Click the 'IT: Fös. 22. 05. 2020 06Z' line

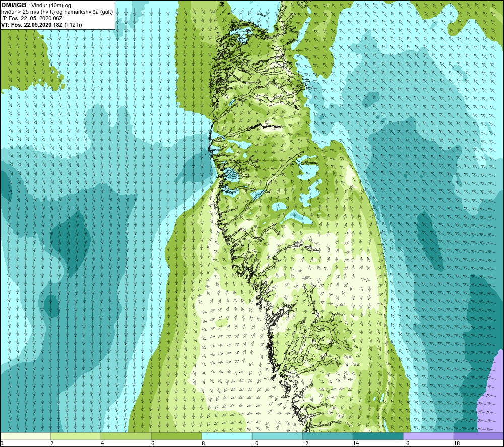click(32, 18)
